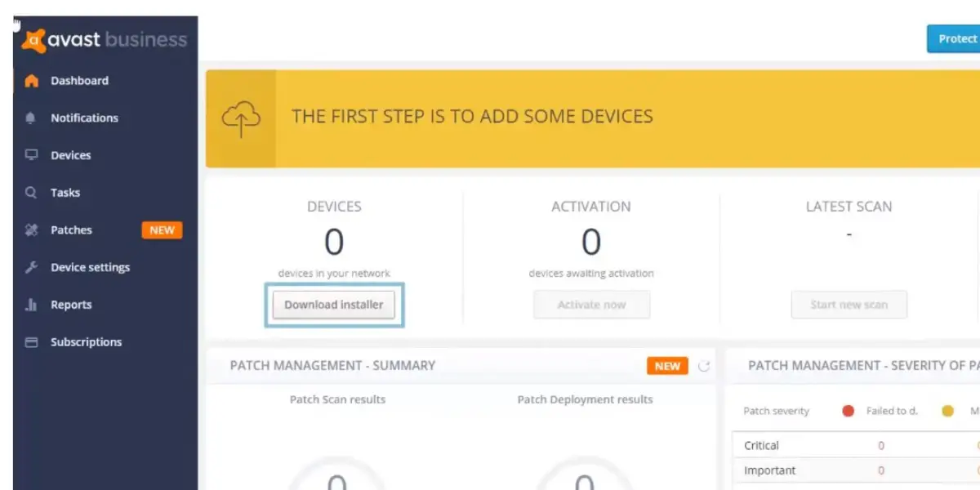Click the cloud upload icon in banner
980x490 pixels.
point(241,119)
